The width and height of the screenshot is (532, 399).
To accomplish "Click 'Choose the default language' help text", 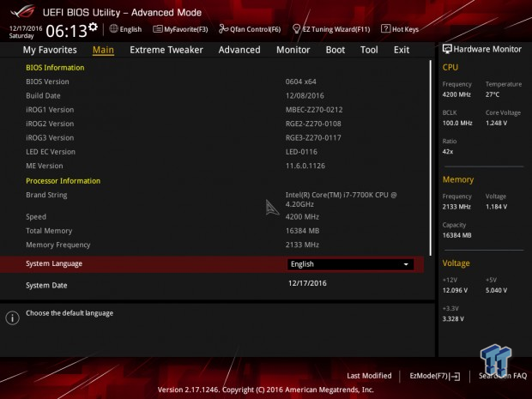I will click(70, 313).
